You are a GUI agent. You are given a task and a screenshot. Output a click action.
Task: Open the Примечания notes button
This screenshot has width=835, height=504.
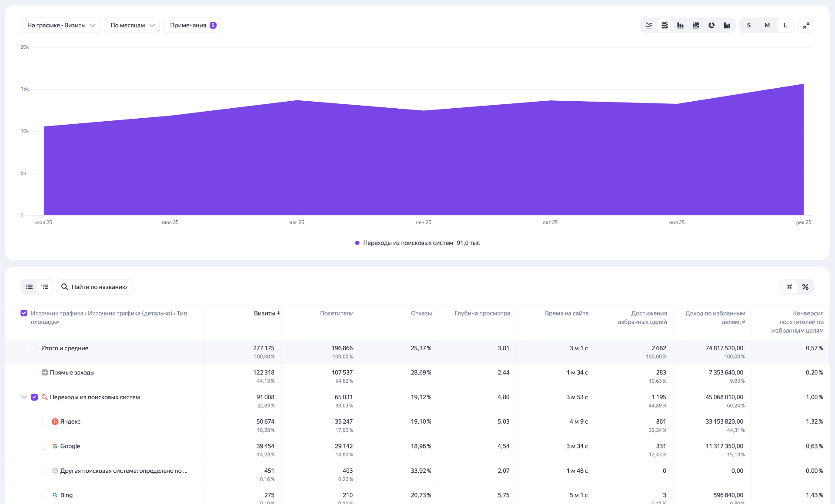coord(192,25)
